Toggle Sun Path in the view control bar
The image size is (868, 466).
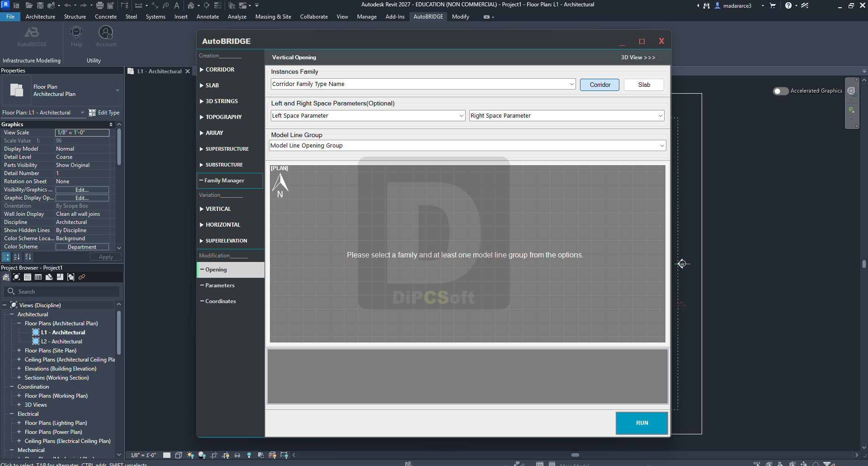(x=190, y=455)
